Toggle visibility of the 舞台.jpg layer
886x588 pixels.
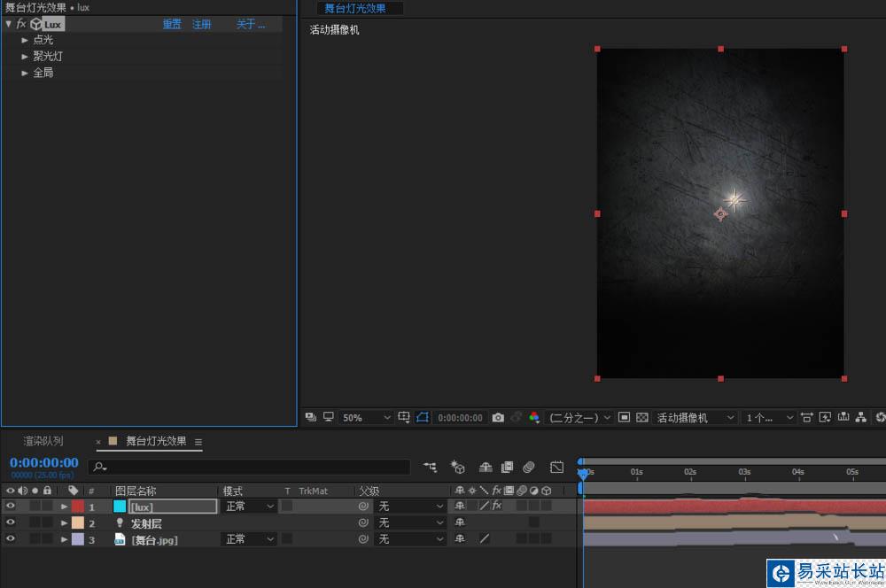click(x=11, y=539)
